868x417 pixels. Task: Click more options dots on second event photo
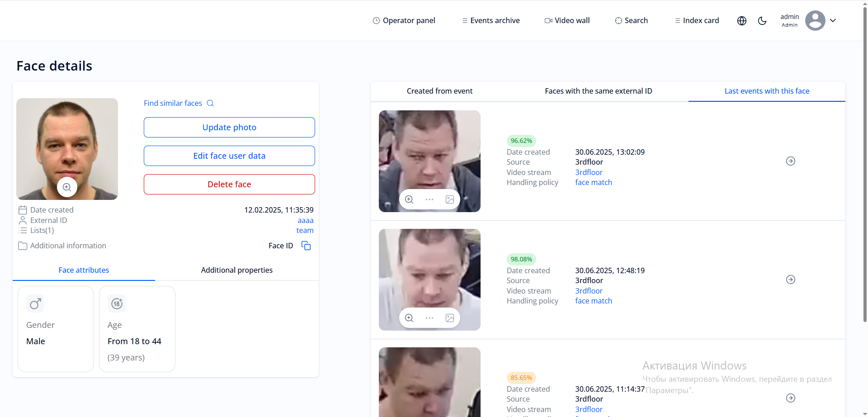click(429, 318)
